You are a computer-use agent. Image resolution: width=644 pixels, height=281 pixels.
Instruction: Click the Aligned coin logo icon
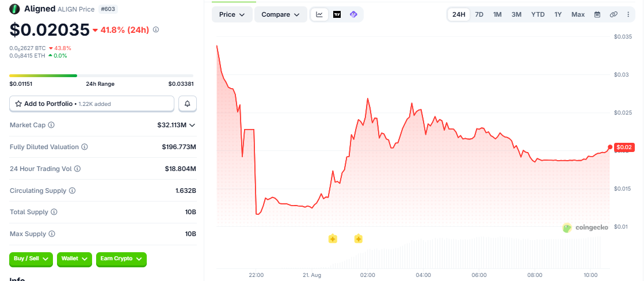tap(14, 9)
